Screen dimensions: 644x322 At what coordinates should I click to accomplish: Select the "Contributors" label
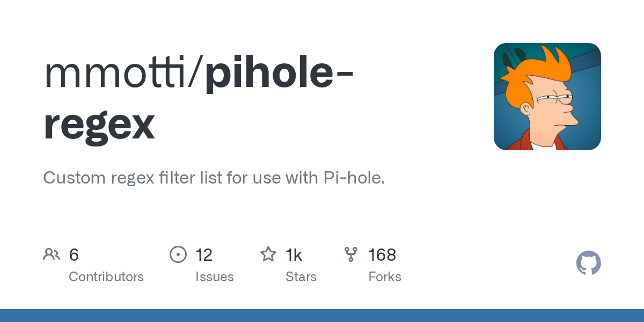coord(106,277)
